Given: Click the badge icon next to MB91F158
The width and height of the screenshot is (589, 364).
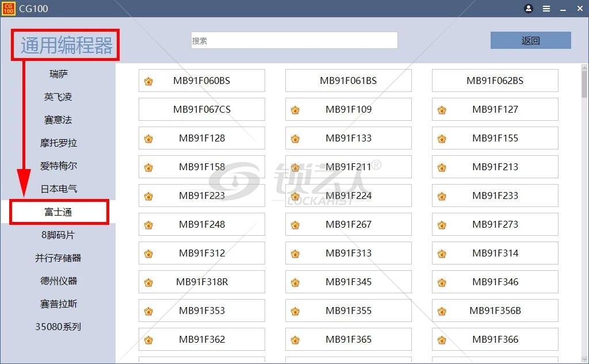Looking at the screenshot, I should (x=149, y=167).
